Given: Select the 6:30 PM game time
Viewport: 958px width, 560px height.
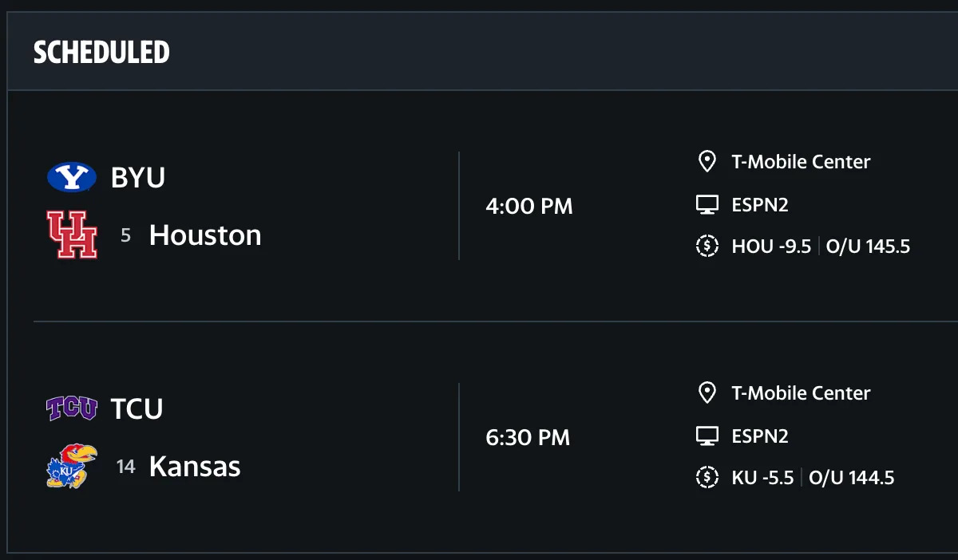Looking at the screenshot, I should pyautogui.click(x=528, y=438).
